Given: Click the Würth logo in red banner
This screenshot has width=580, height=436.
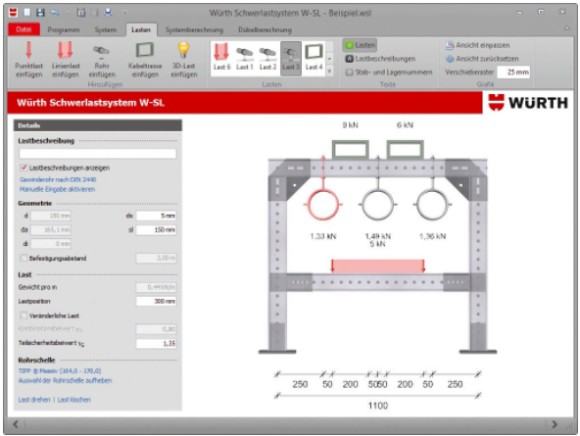Looking at the screenshot, I should point(528,102).
